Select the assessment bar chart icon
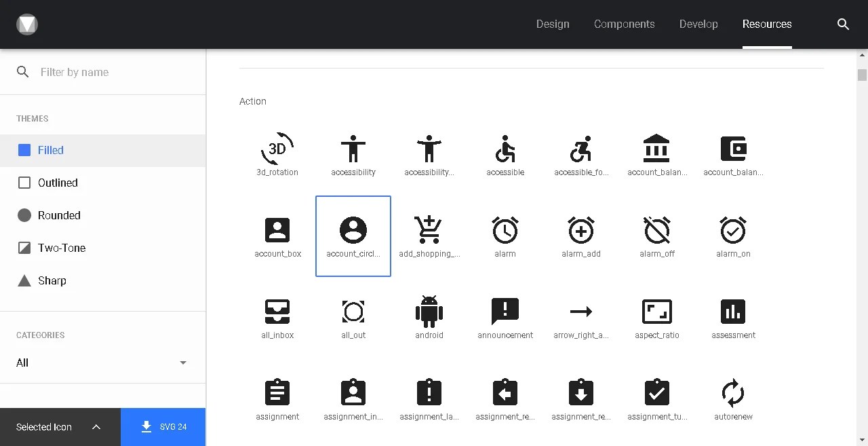The height and width of the screenshot is (446, 868). (733, 312)
